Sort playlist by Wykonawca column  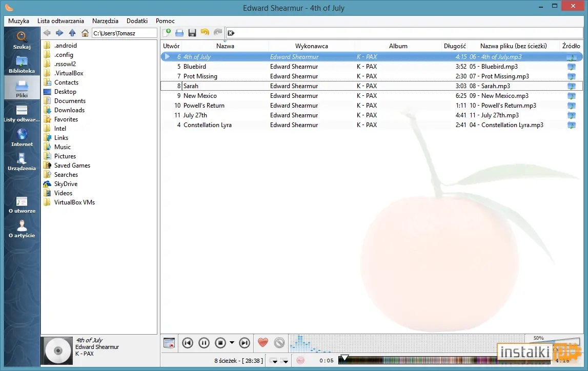coord(312,46)
